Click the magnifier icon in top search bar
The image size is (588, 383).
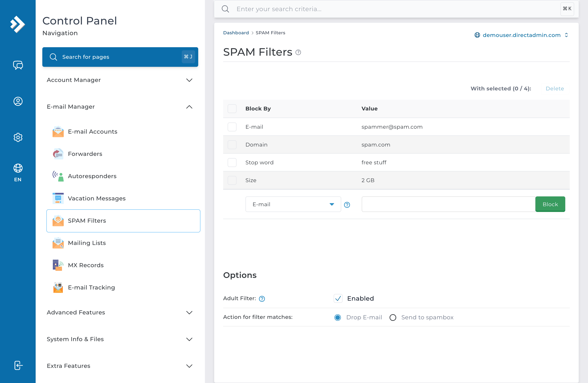click(225, 9)
